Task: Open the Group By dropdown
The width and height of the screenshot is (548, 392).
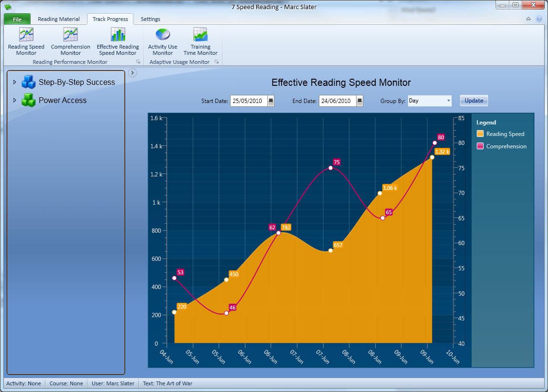Action: 430,101
